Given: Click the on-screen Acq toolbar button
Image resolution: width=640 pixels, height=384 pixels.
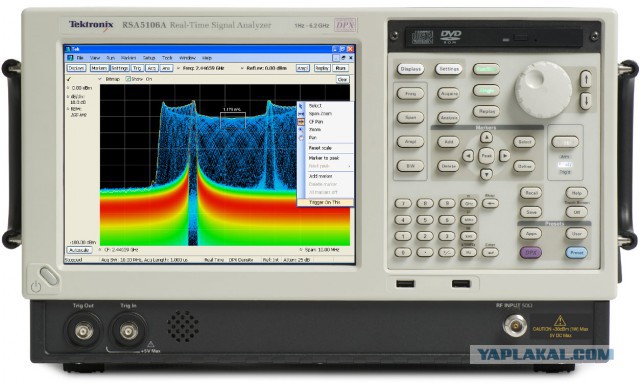Looking at the screenshot, I should click(151, 68).
